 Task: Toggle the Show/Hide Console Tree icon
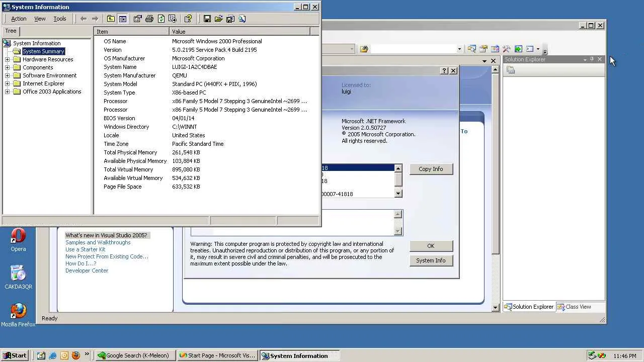(x=122, y=19)
